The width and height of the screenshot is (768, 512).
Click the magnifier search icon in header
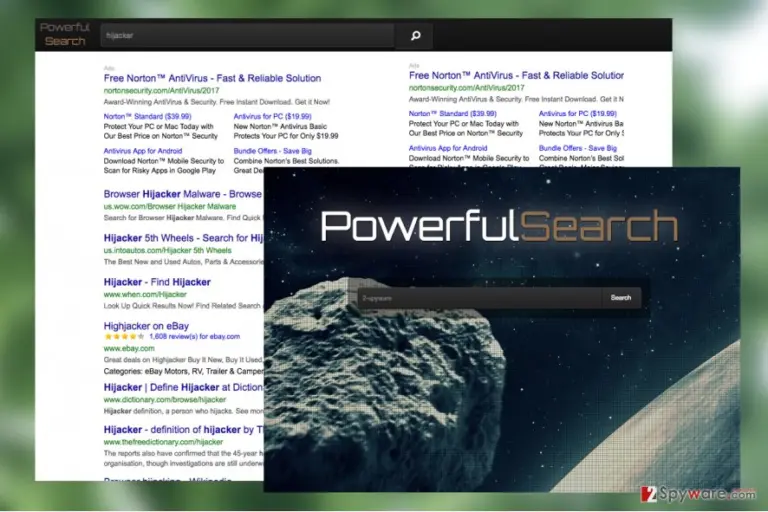click(415, 35)
